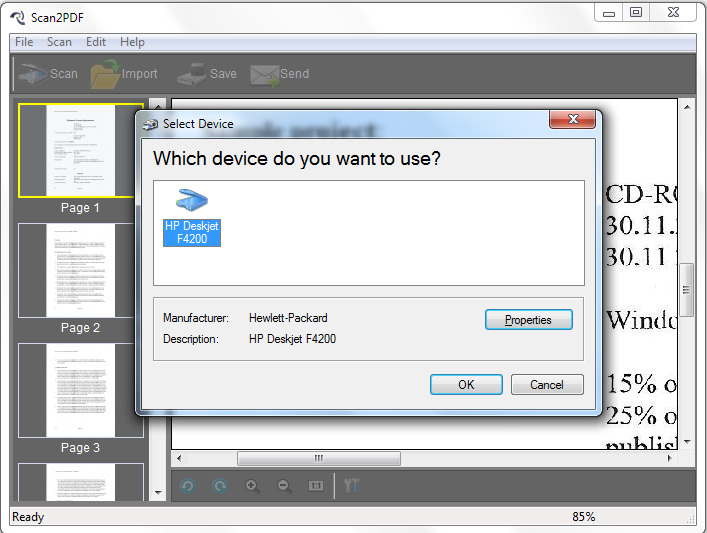Click the Save toolbar icon
707x533 pixels.
tap(192, 74)
